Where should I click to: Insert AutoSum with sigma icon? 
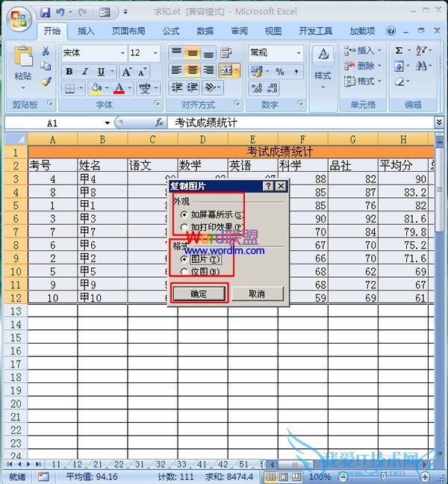click(x=399, y=51)
